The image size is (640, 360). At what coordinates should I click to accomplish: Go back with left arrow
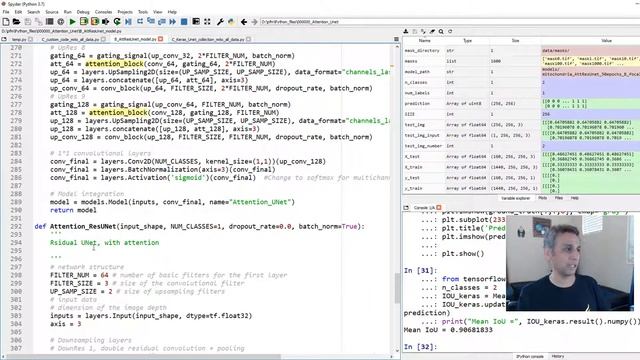click(x=244, y=22)
